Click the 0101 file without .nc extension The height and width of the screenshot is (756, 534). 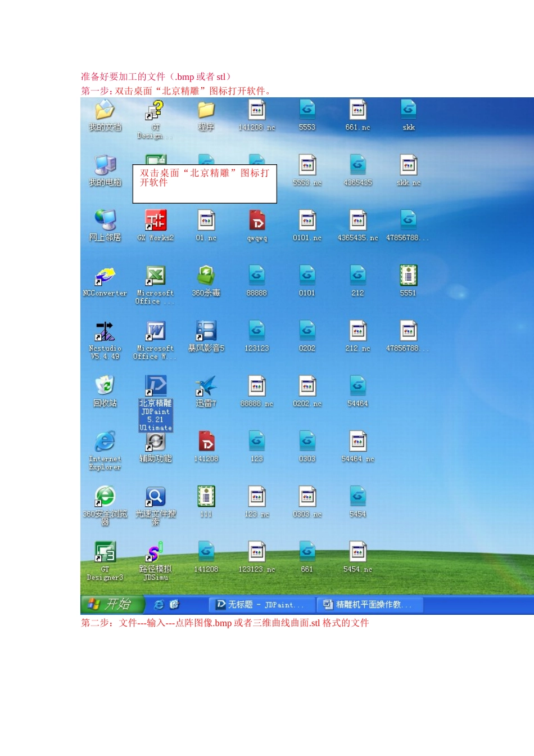pyautogui.click(x=307, y=281)
